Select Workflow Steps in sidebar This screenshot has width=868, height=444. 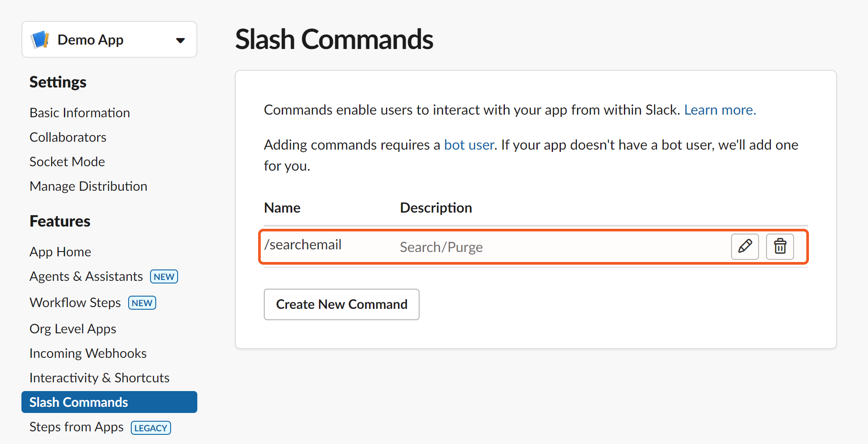coord(75,303)
